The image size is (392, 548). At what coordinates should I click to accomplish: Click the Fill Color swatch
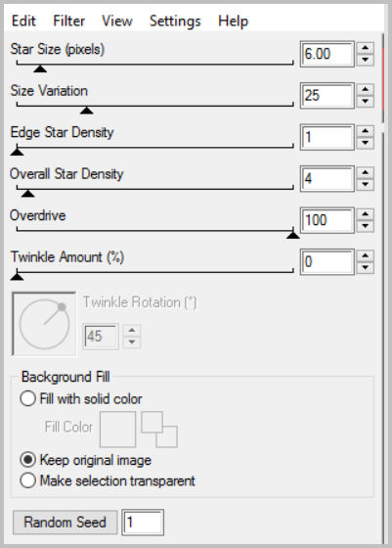point(117,430)
